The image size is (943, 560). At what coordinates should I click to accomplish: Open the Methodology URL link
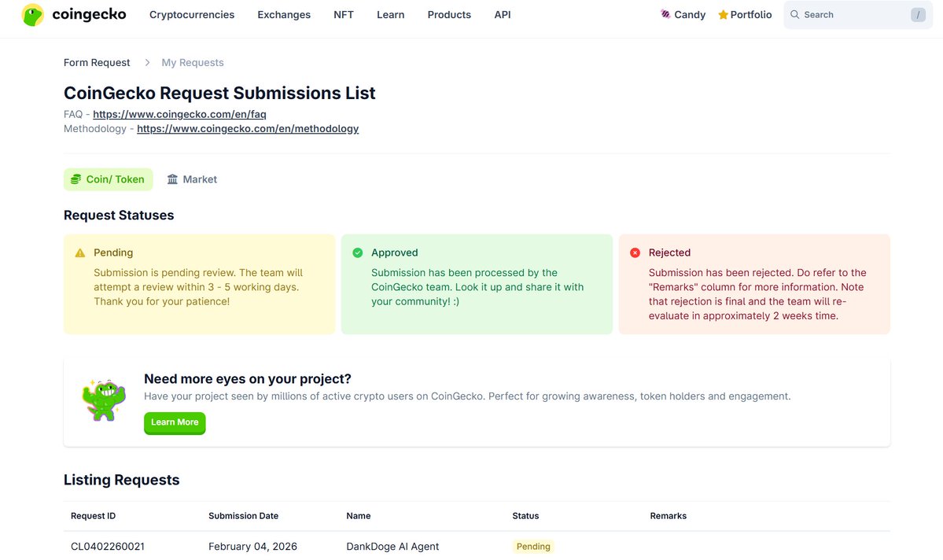(x=248, y=129)
